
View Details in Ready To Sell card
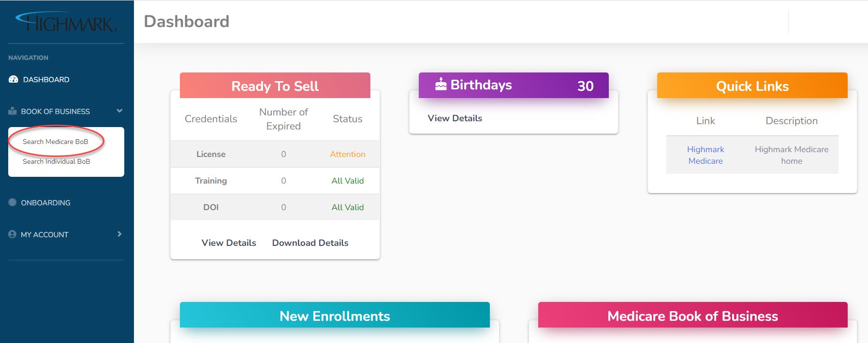coord(229,243)
